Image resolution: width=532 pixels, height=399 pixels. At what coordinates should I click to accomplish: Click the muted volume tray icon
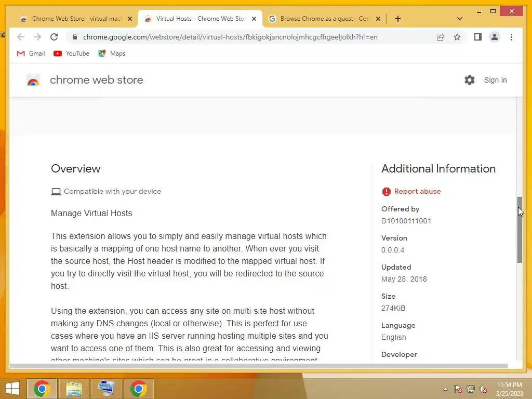(484, 389)
